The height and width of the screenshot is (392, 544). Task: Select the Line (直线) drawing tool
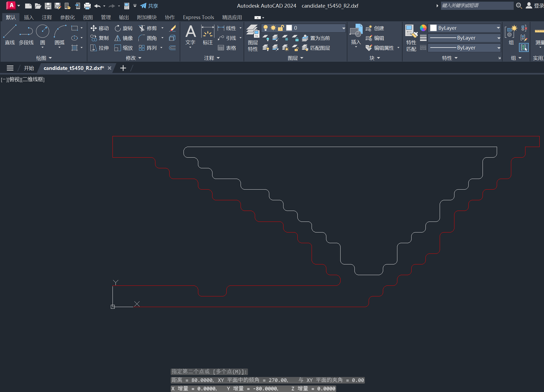tap(10, 35)
